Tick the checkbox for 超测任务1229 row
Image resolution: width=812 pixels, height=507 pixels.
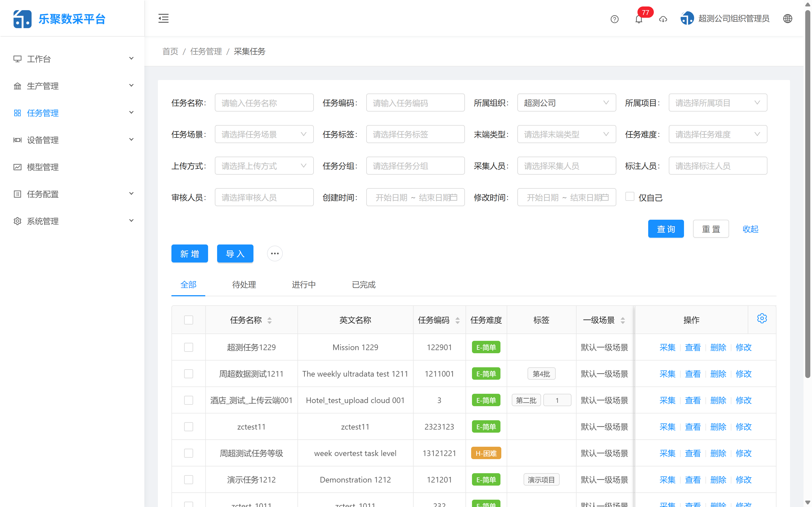pyautogui.click(x=188, y=347)
